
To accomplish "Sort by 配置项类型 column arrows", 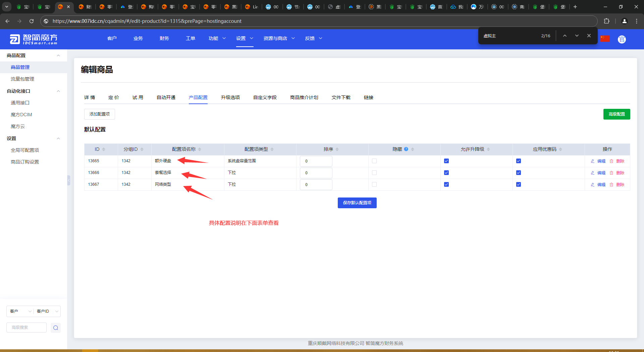I will pos(272,149).
